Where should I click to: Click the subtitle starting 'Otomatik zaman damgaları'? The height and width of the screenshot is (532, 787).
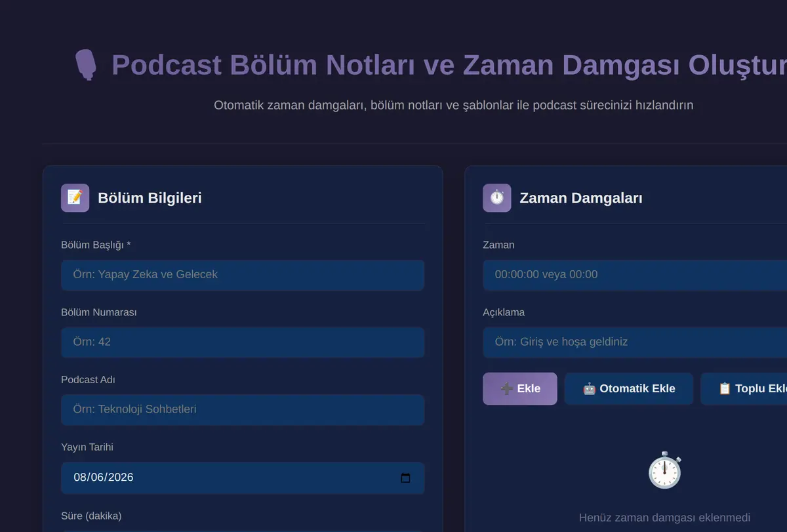[x=453, y=105]
